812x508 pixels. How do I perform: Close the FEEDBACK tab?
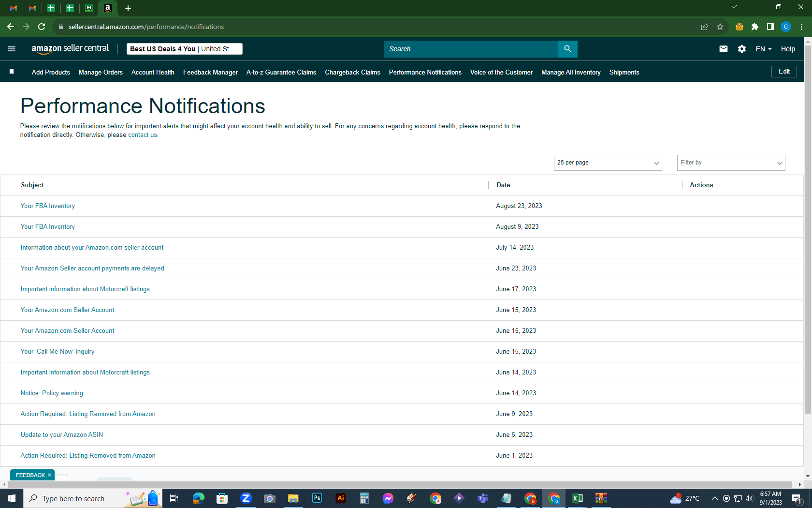[x=49, y=475]
